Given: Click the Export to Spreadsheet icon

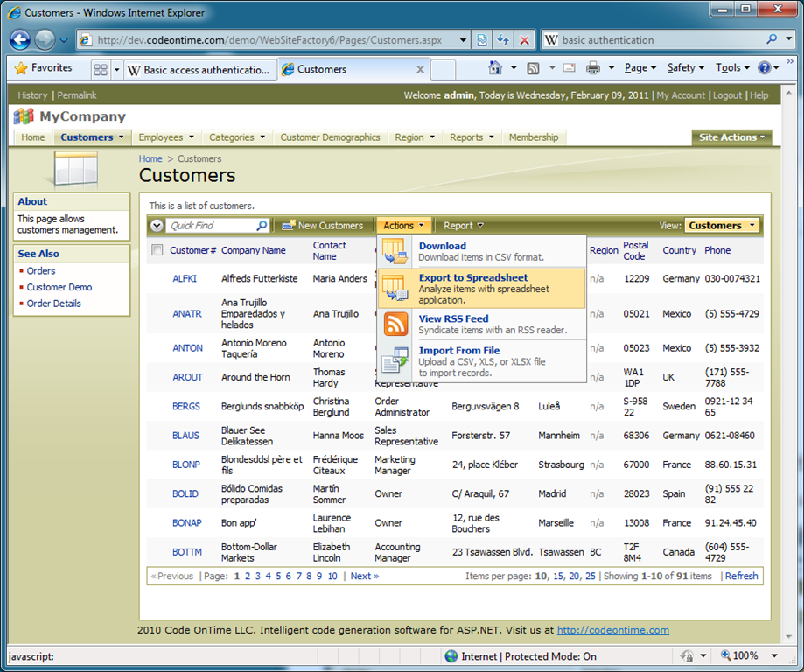Looking at the screenshot, I should pyautogui.click(x=395, y=288).
